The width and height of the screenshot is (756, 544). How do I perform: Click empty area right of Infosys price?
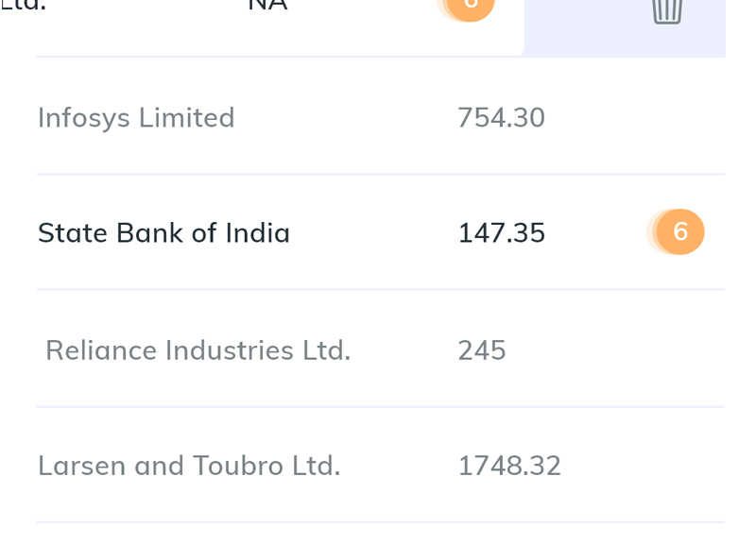pos(636,117)
